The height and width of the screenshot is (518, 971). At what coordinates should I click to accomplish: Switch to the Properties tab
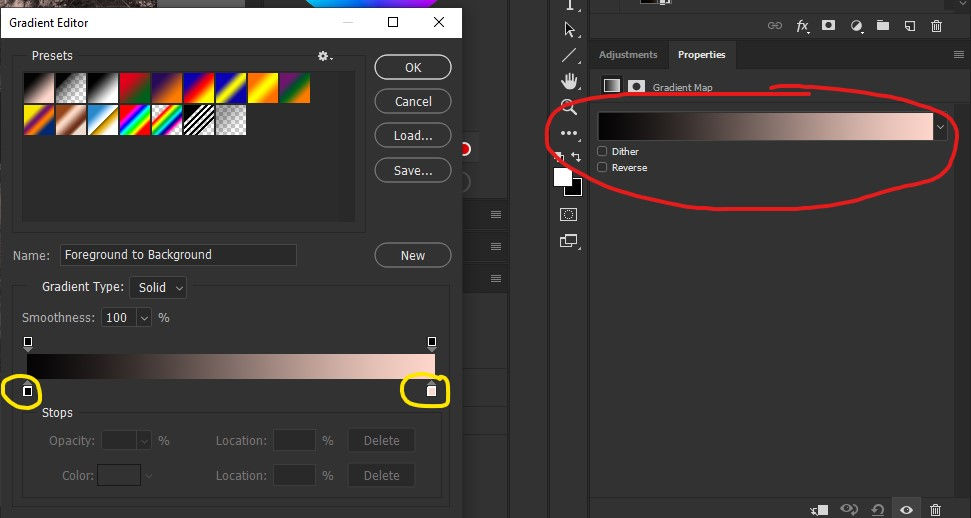(x=702, y=55)
